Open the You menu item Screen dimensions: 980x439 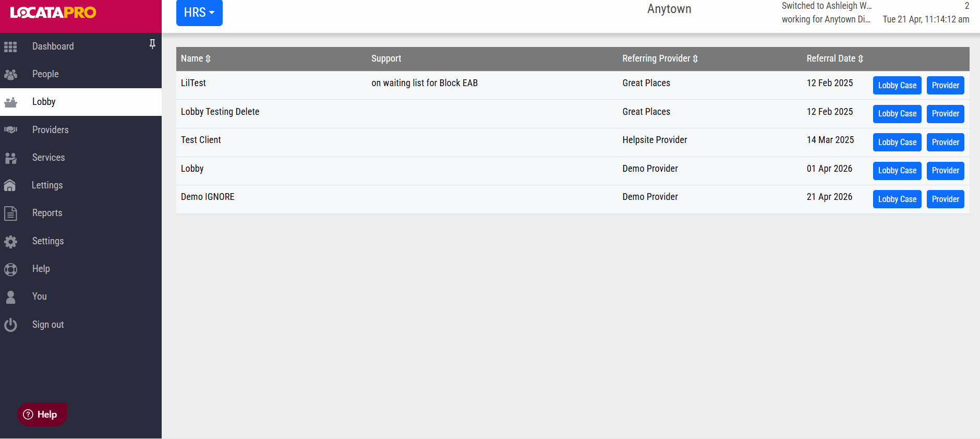pyautogui.click(x=39, y=296)
